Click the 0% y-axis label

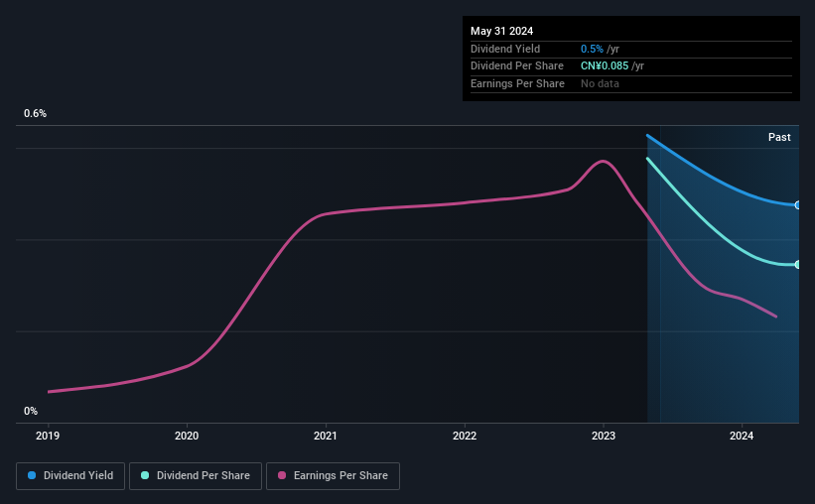31,411
